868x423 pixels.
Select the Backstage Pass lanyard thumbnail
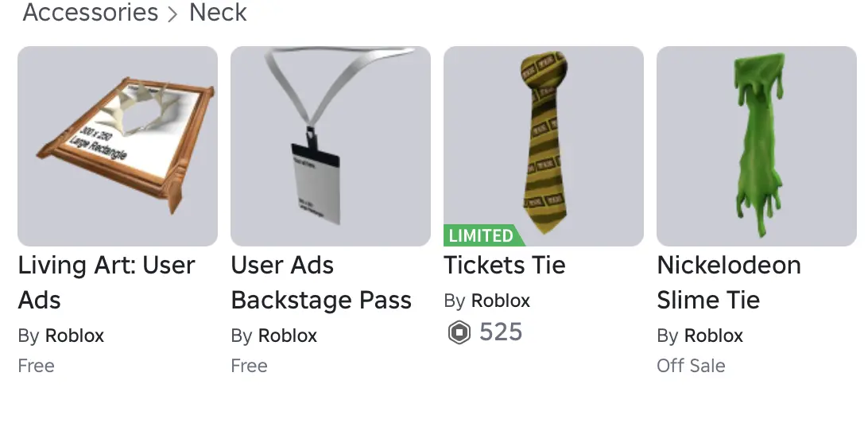pos(331,146)
